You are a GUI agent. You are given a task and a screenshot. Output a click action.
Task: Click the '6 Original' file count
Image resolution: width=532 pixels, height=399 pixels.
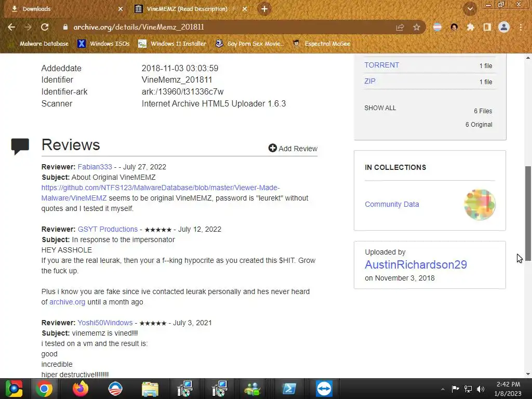coord(478,125)
